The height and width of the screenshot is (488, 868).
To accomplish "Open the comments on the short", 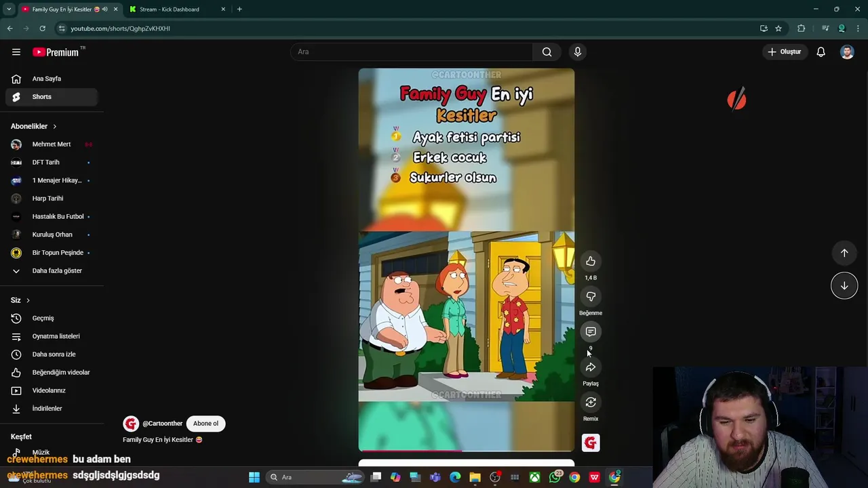I will pos(591,332).
